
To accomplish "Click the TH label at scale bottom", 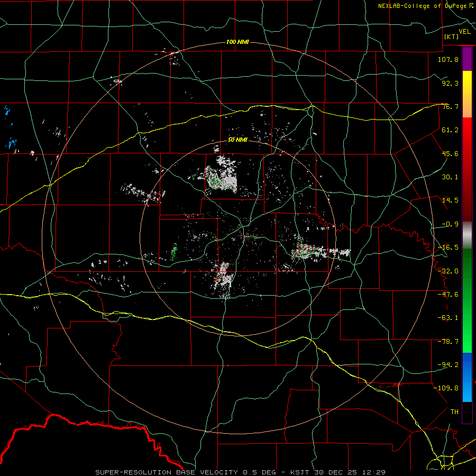I will click(x=454, y=412).
